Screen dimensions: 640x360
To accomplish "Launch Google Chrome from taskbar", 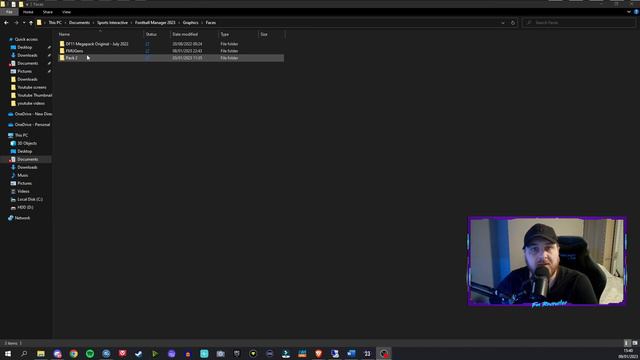I will (73, 353).
